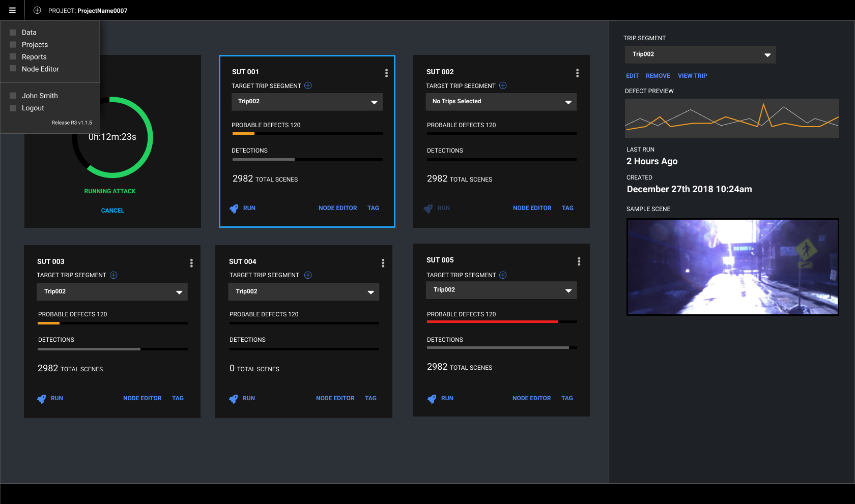The height and width of the screenshot is (504, 855).
Task: Open SUT 003 three-dot options menu
Action: coord(191,263)
